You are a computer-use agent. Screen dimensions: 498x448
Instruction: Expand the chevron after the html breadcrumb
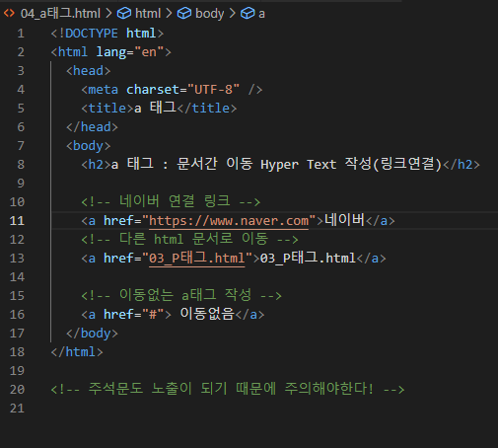(169, 14)
